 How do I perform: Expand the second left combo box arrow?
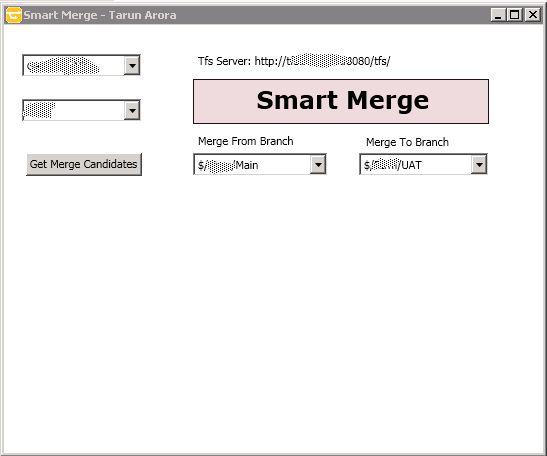[132, 111]
